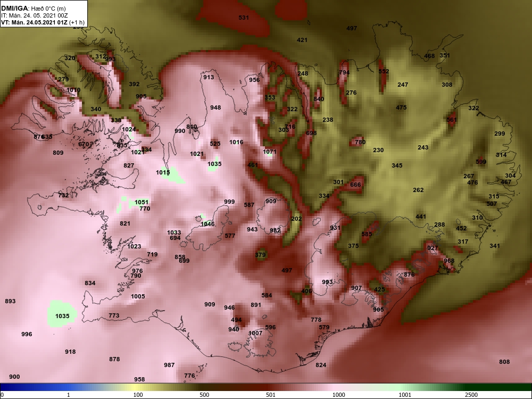Click the '2500' label on the color scale
This screenshot has height=399, width=532.
pyautogui.click(x=471, y=395)
